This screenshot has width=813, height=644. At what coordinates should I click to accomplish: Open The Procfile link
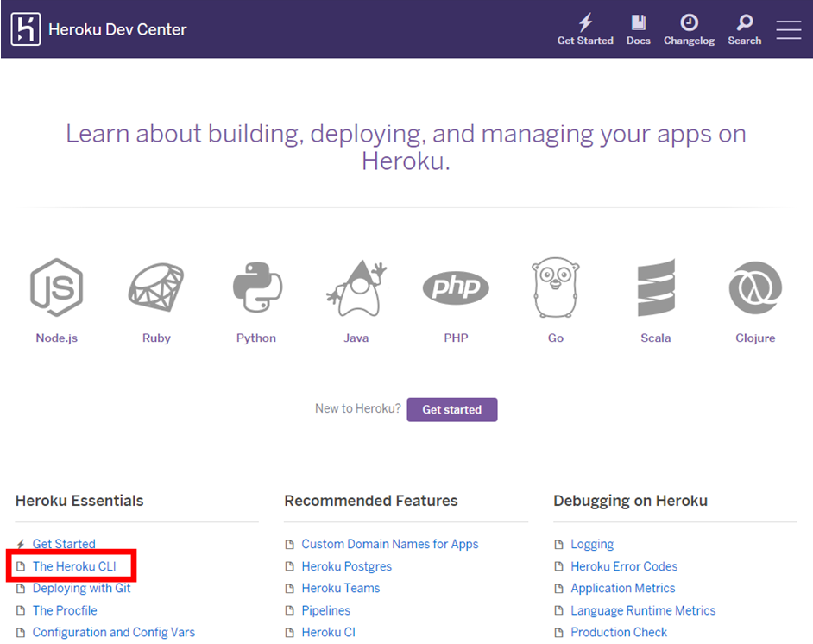[x=65, y=610]
